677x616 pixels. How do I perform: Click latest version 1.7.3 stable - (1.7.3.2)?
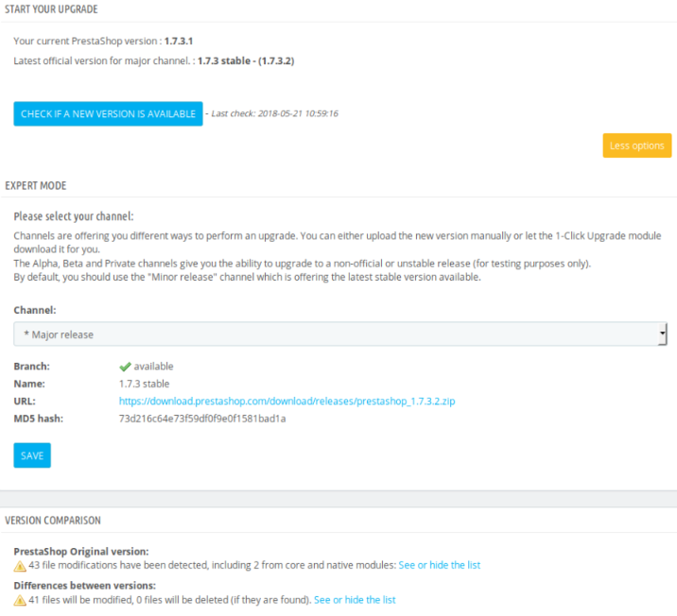(x=246, y=60)
